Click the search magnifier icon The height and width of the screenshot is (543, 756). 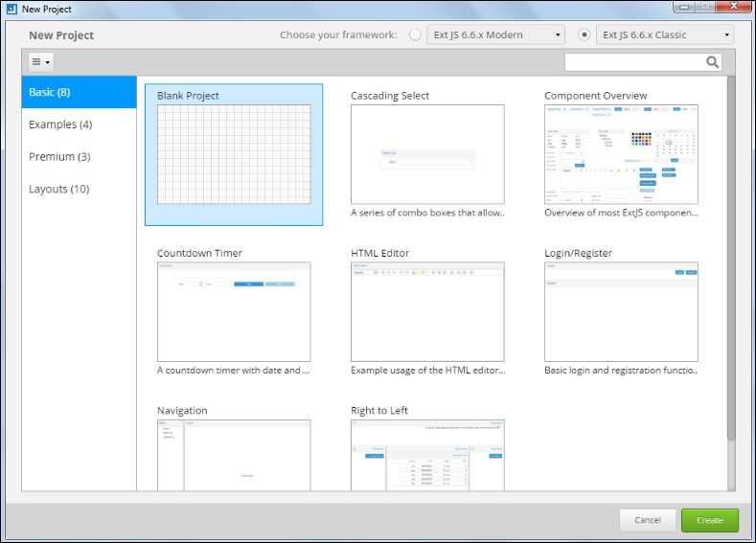click(x=712, y=61)
